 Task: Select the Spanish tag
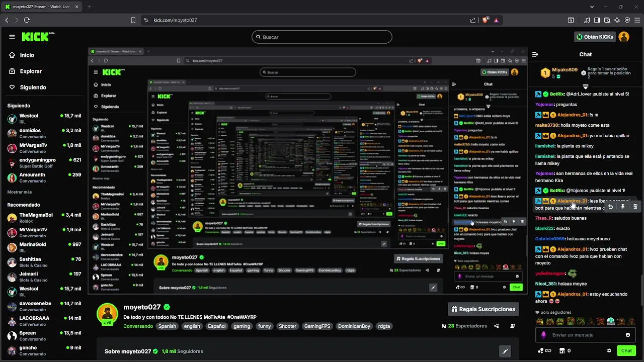[x=167, y=326]
